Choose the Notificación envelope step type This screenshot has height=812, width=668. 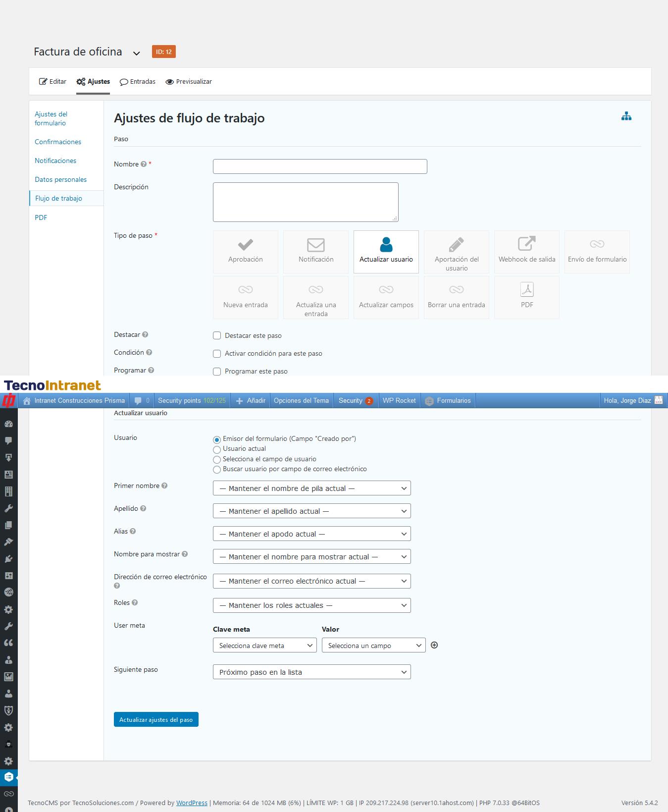pos(315,245)
